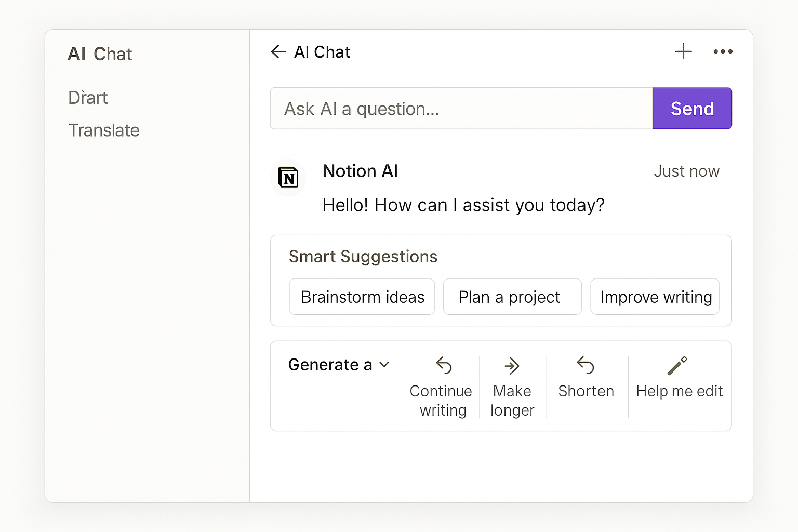Click the AI Chat sidebar title
798x532 pixels.
click(x=100, y=54)
